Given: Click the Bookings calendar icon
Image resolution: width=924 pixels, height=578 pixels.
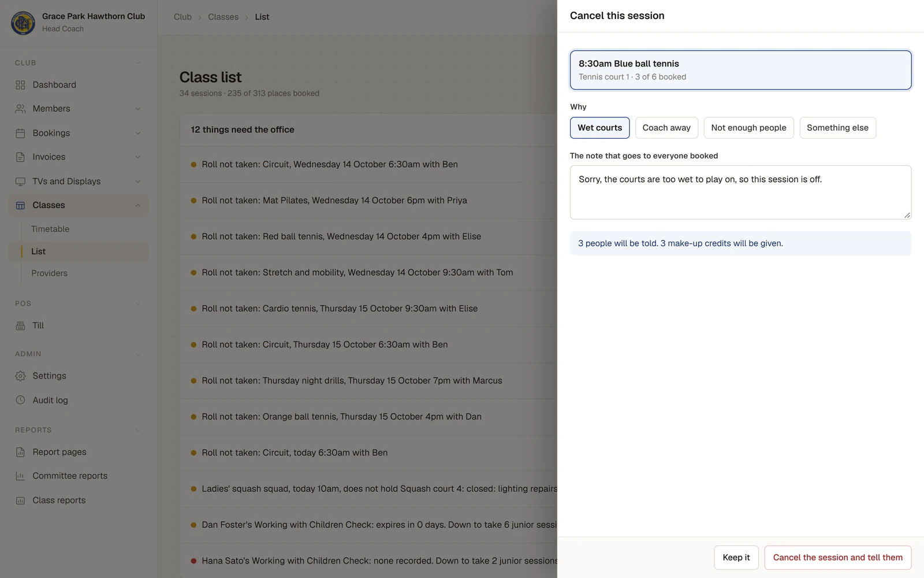Looking at the screenshot, I should [x=20, y=133].
